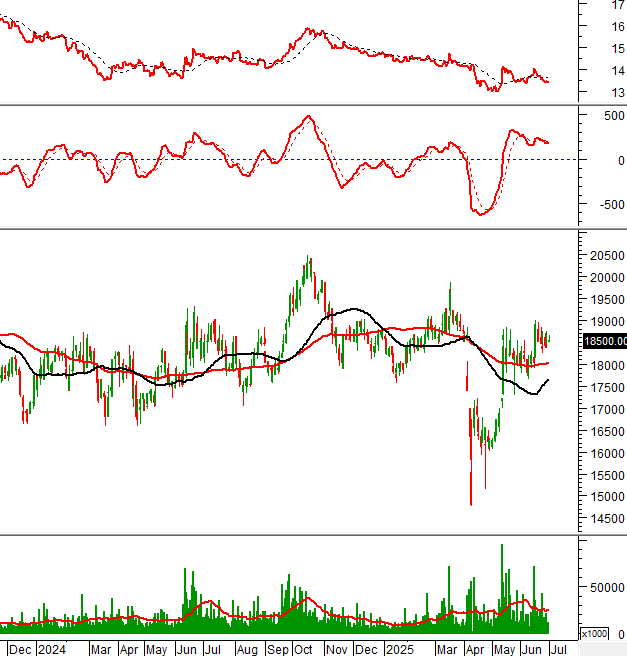Viewport: 627px width, 656px height.
Task: Click the Aug month label
Action: tap(247, 650)
